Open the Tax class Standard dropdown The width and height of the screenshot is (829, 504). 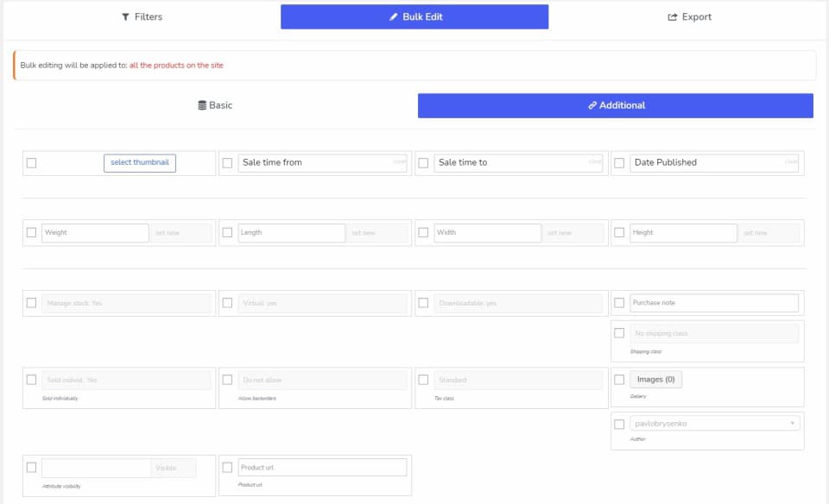518,381
